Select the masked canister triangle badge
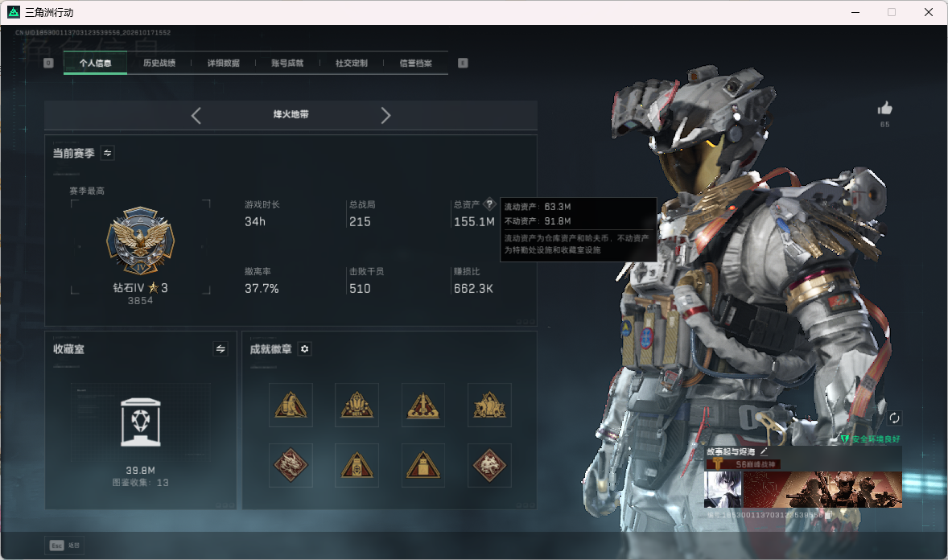The height and width of the screenshot is (560, 948). pos(357,466)
